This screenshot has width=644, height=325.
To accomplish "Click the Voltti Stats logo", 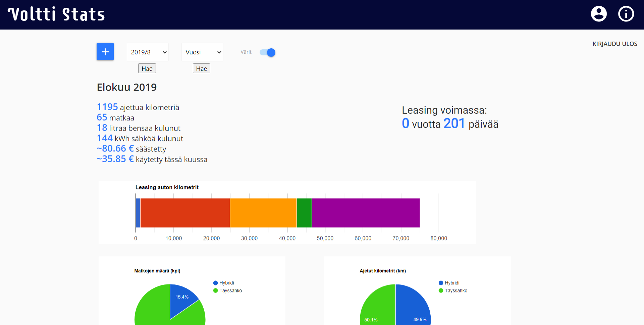I will 56,14.
